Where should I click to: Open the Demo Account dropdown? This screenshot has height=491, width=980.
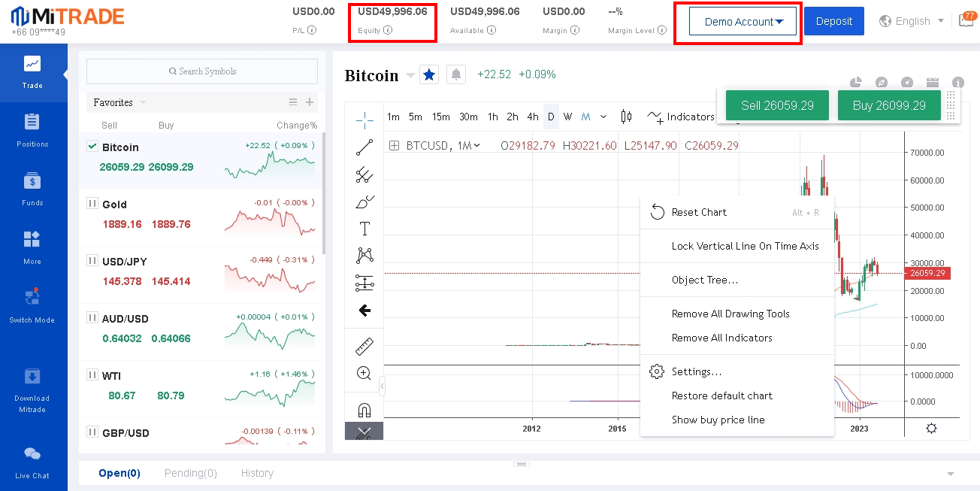744,22
